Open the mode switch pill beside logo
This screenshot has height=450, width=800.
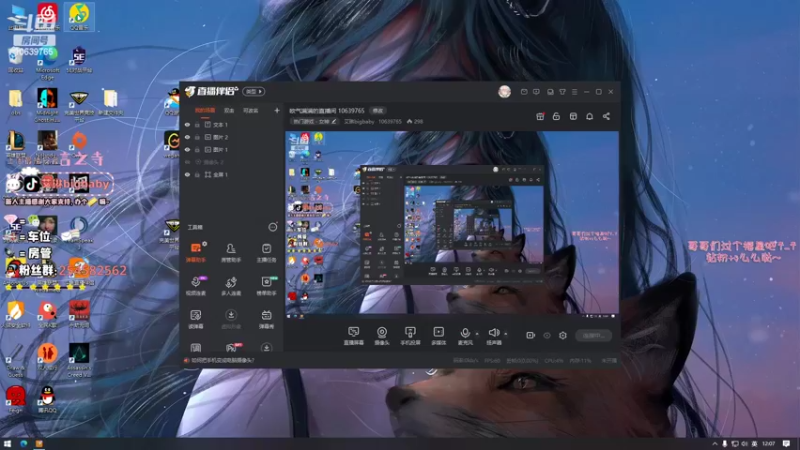tap(254, 91)
